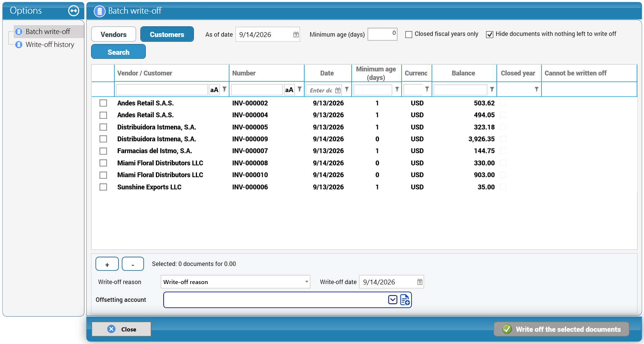Click the Search button
The height and width of the screenshot is (344, 644).
pos(118,52)
